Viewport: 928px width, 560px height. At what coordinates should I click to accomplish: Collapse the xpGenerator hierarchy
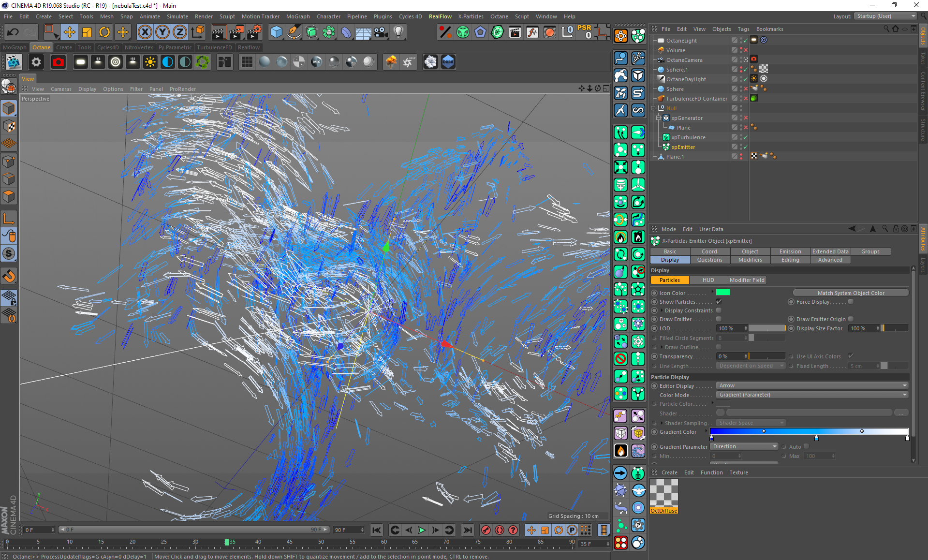pyautogui.click(x=658, y=118)
